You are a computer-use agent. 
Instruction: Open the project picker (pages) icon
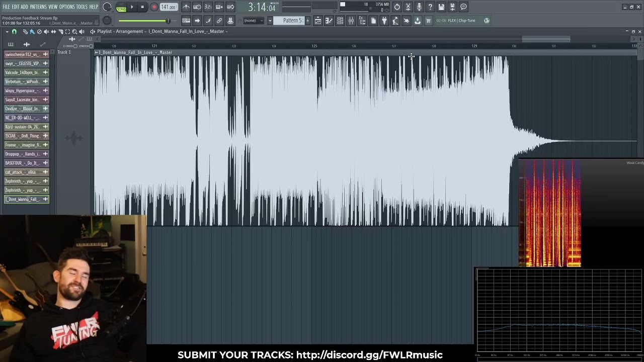pyautogui.click(x=373, y=21)
